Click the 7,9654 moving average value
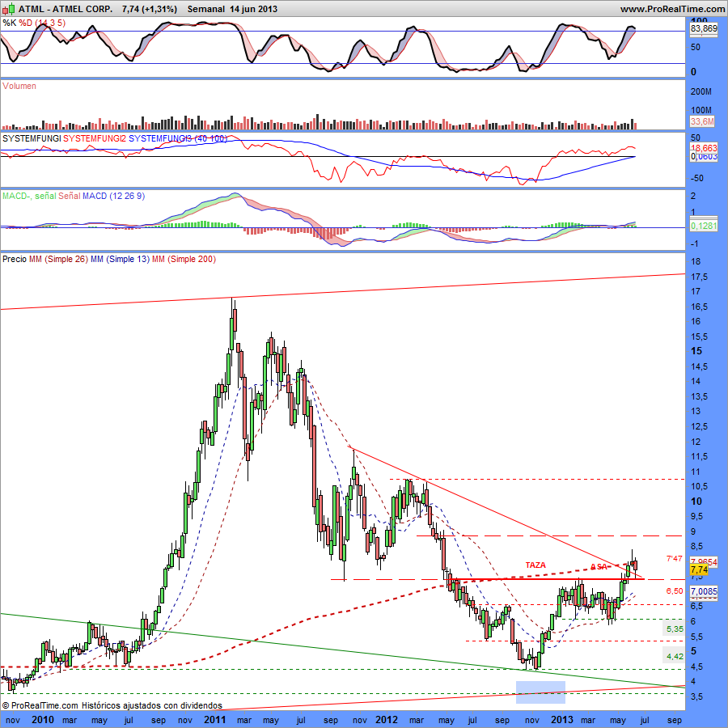Screen dimensions: 728x728 coord(704,561)
